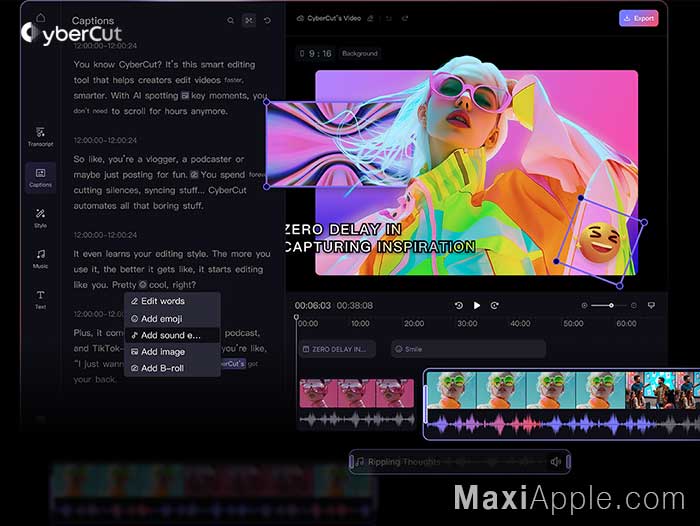
Task: Open the Background option
Action: click(x=359, y=54)
